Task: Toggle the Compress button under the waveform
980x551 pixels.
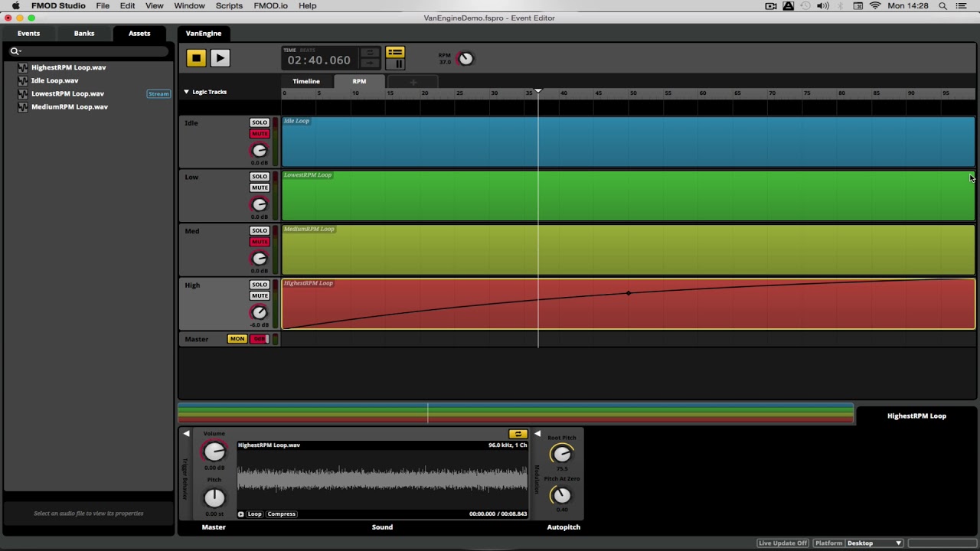Action: 282,514
